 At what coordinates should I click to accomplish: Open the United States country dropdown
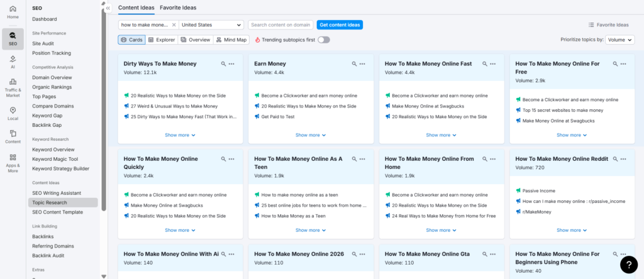[211, 25]
